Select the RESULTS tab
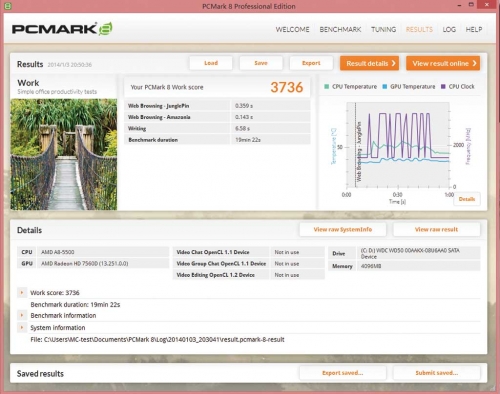500x394 pixels. (419, 29)
